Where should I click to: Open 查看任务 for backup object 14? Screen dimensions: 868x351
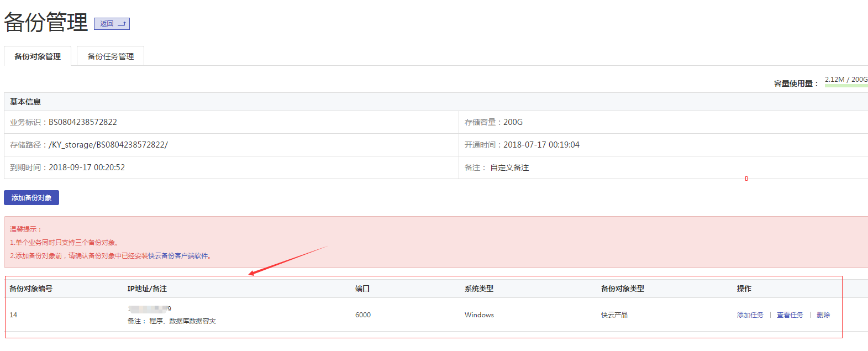tap(790, 315)
